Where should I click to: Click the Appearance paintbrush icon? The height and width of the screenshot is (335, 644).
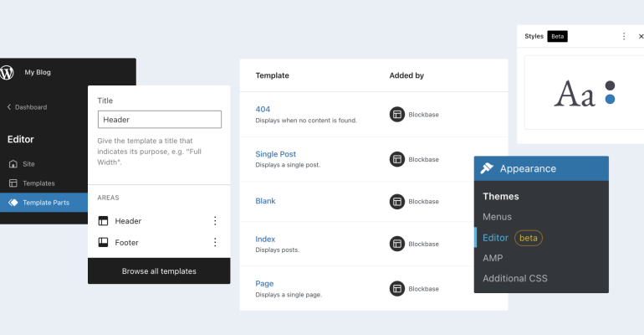pyautogui.click(x=487, y=168)
